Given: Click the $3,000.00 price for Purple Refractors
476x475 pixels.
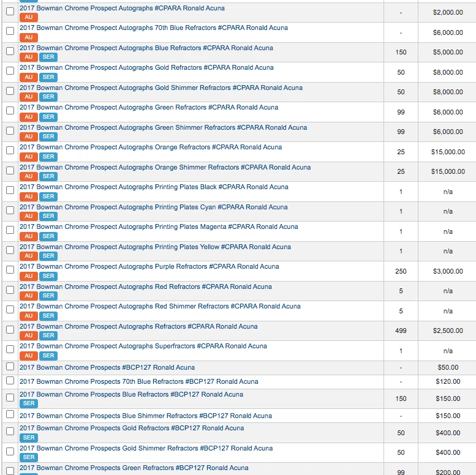Looking at the screenshot, I should pyautogui.click(x=448, y=271).
